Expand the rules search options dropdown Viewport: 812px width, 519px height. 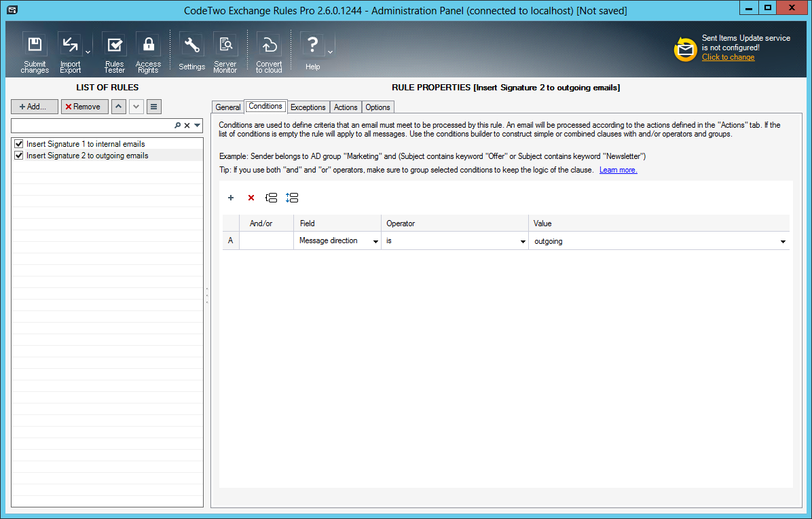pos(198,126)
